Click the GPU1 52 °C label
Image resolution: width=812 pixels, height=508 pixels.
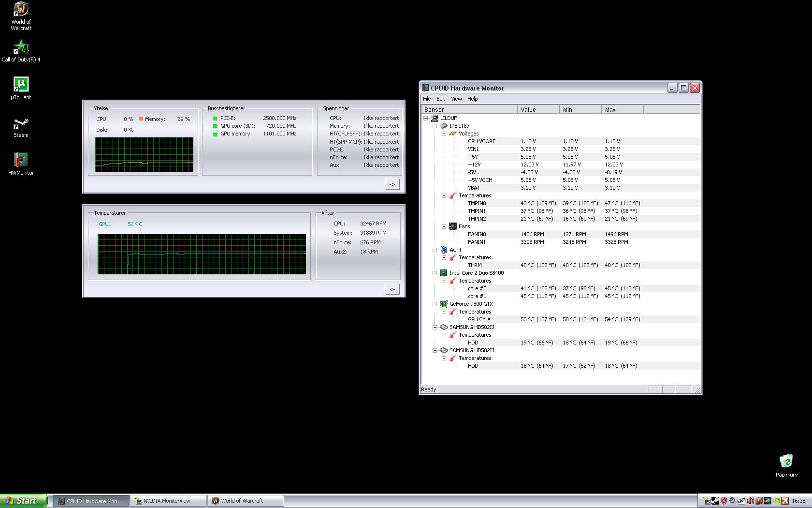point(120,224)
